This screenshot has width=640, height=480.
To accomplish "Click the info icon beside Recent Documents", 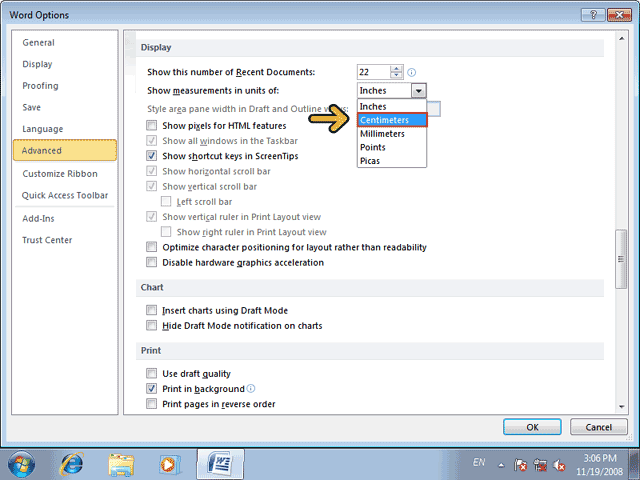I will pos(411,72).
